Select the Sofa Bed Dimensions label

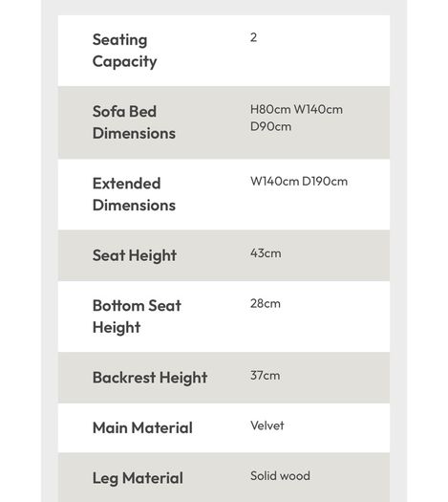[134, 122]
